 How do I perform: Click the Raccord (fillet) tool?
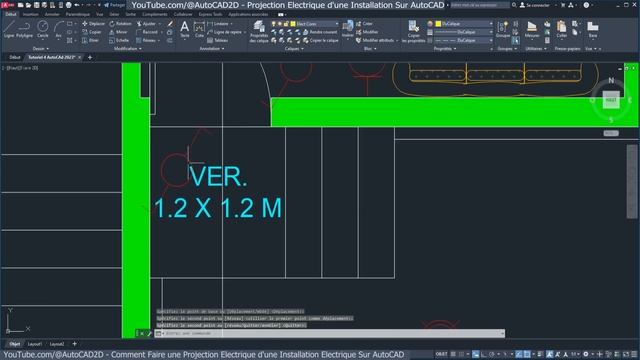(147, 32)
